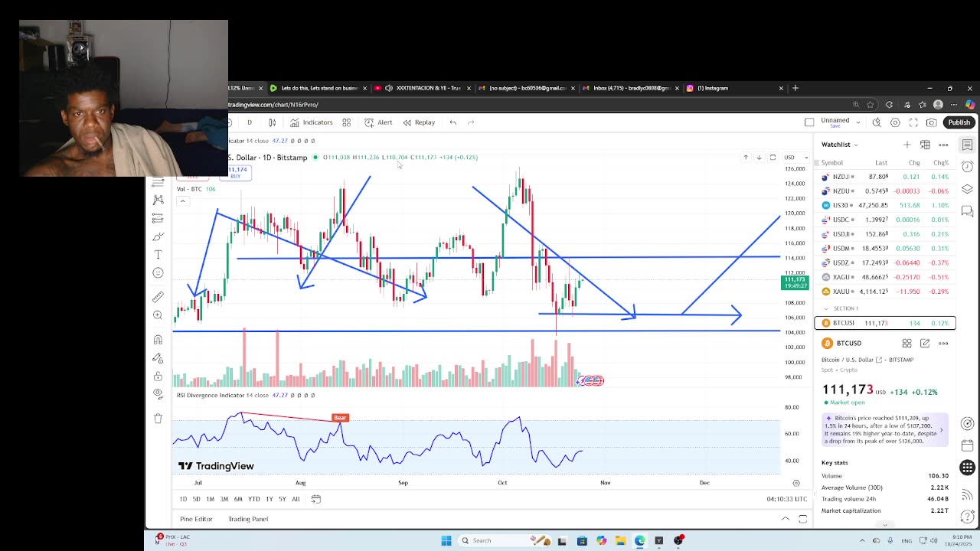Add a symbol to the watchlist
The image size is (980, 551).
click(x=907, y=145)
